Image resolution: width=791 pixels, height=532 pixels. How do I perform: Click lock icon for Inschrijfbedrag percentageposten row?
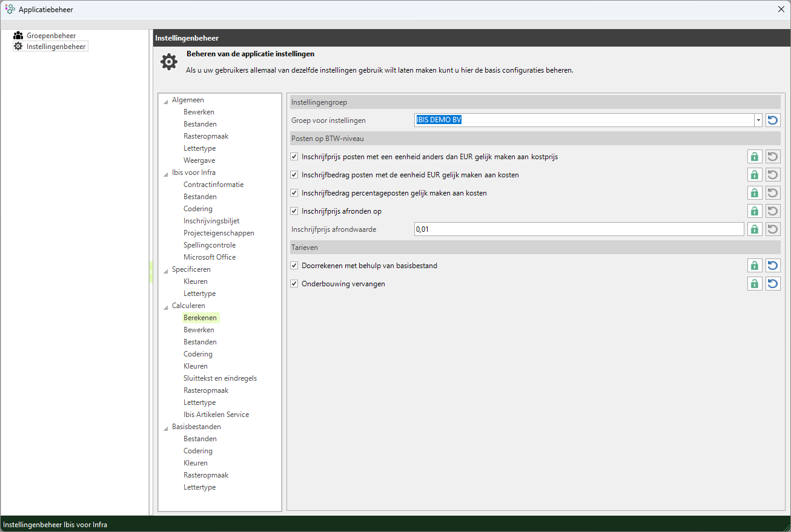tap(755, 193)
